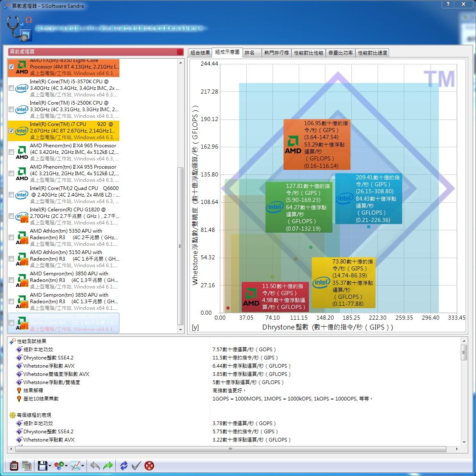The width and height of the screenshot is (476, 476).
Task: Check the Intel Celeron G1820 checkbox
Action: tap(11, 216)
